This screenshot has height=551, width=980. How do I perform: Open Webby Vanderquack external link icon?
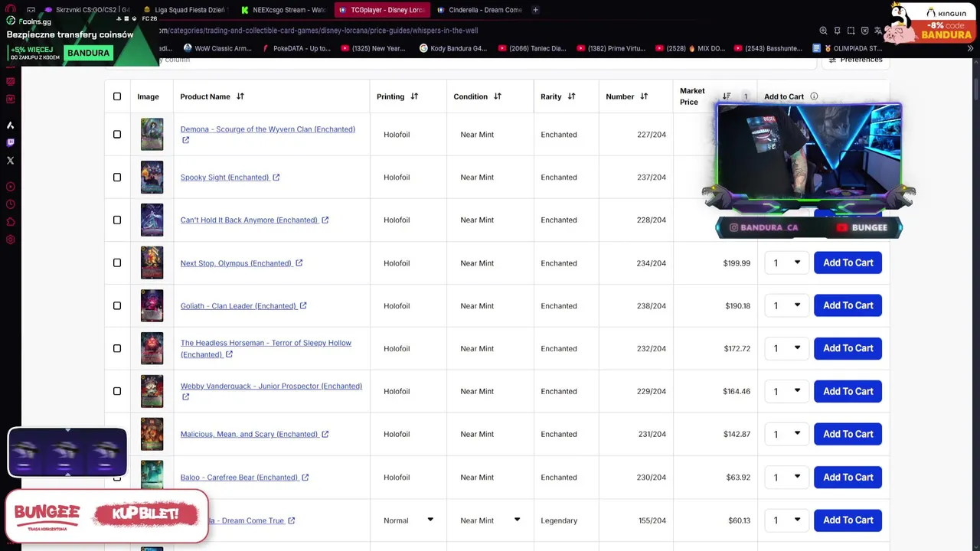185,397
